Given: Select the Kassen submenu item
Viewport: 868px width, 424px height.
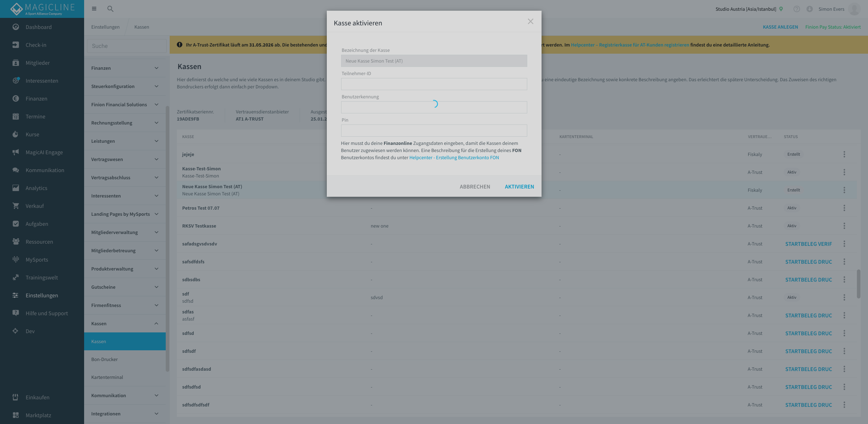Looking at the screenshot, I should click(125, 341).
